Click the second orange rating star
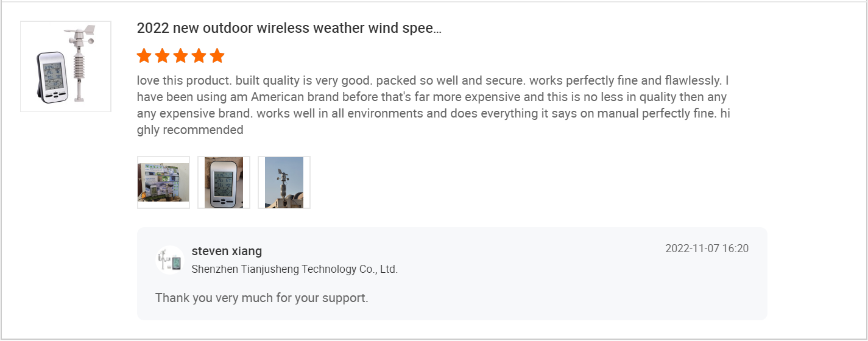This screenshot has width=868, height=341. tap(162, 57)
